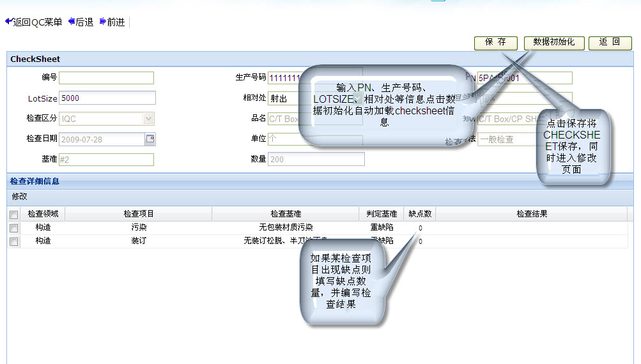Click the LotSize field showing 5000
641x364 pixels.
(x=107, y=98)
